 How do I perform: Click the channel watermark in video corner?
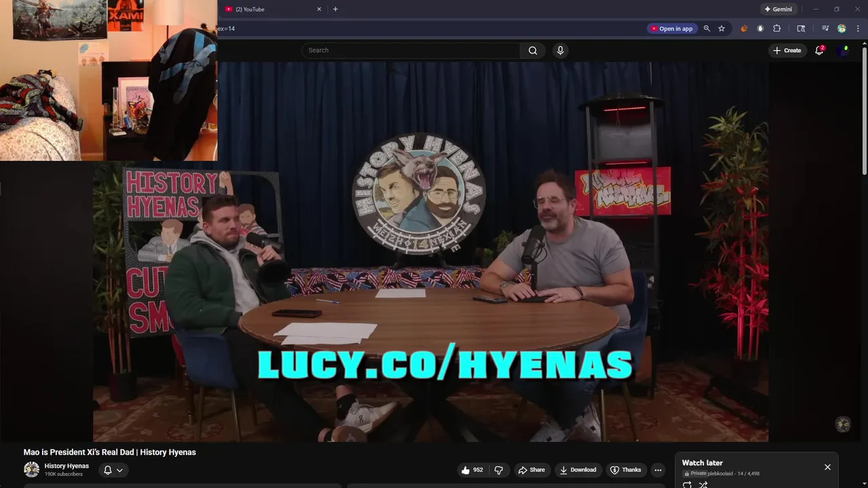[x=843, y=424]
